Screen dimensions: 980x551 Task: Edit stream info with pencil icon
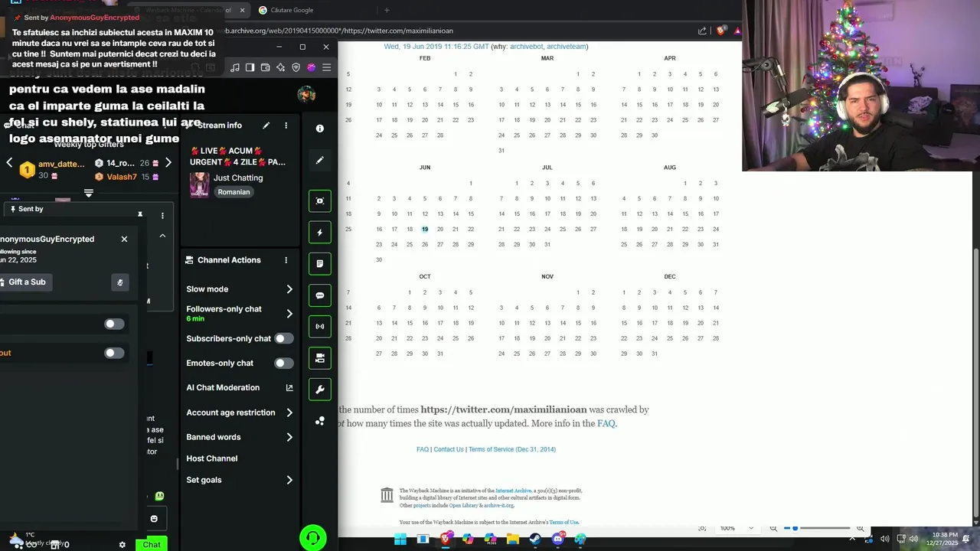[266, 126]
